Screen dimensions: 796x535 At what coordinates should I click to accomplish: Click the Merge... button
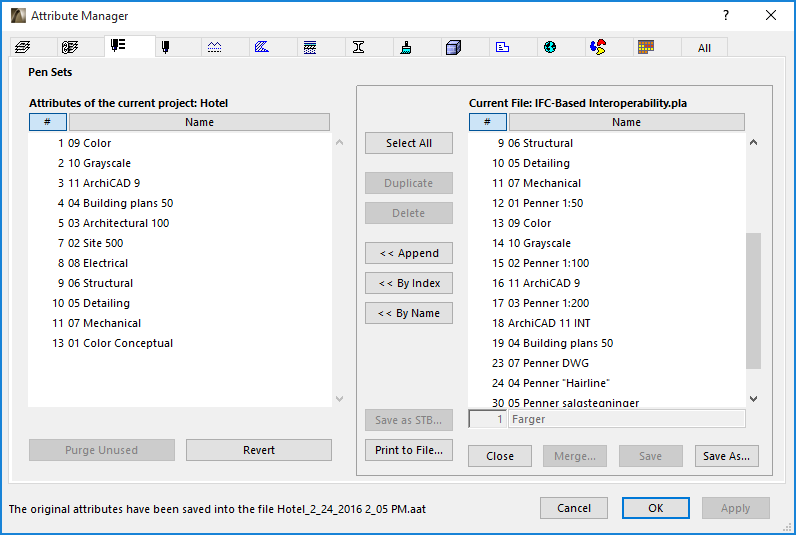pos(575,456)
